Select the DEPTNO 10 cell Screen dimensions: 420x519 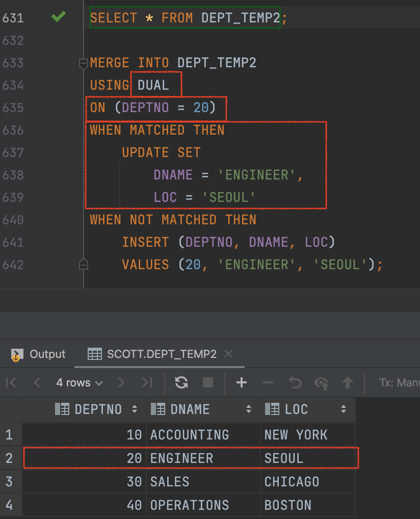coord(85,434)
